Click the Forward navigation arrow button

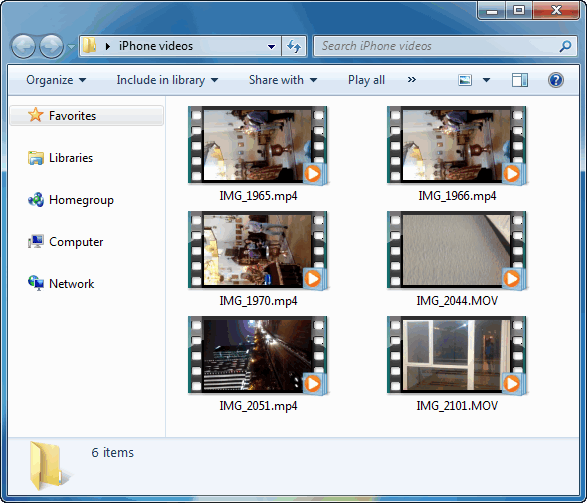[51, 46]
